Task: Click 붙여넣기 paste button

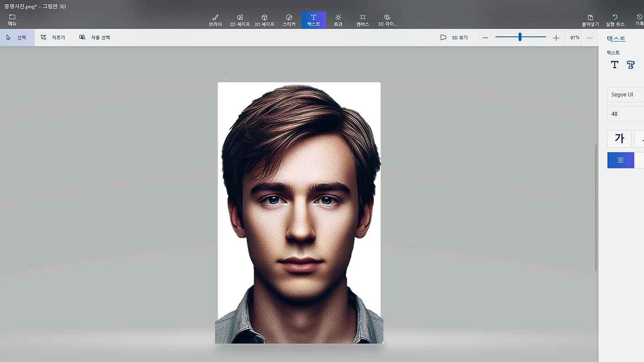Action: [x=590, y=20]
